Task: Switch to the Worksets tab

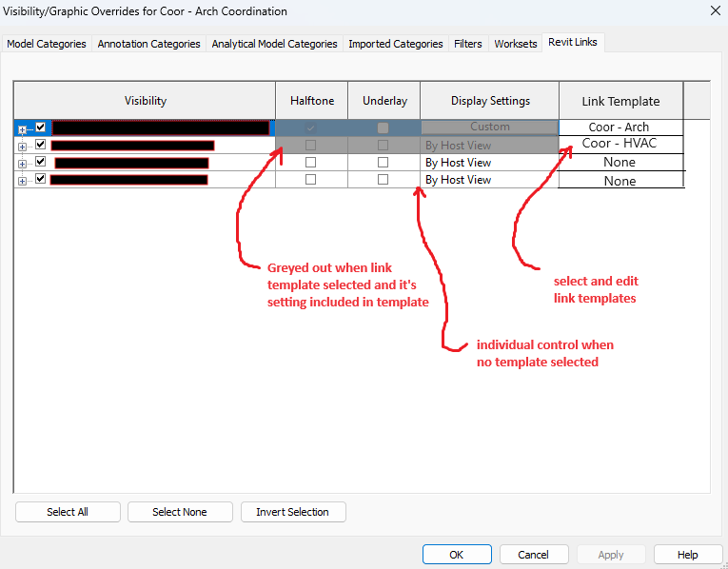Action: click(x=516, y=44)
